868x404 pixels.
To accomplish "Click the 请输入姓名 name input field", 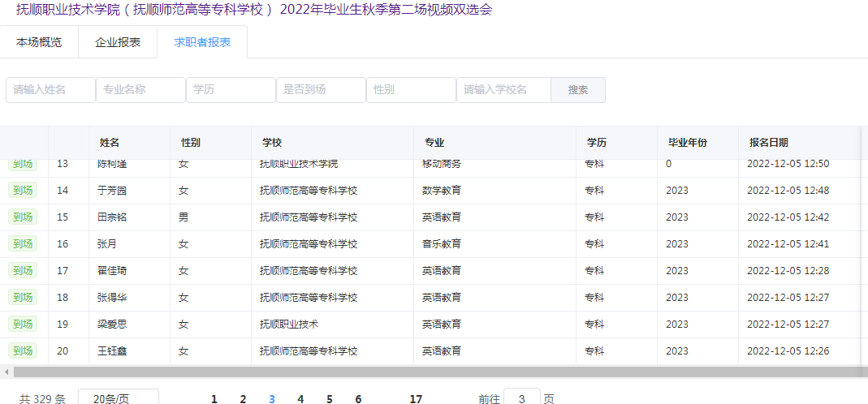I will [50, 90].
